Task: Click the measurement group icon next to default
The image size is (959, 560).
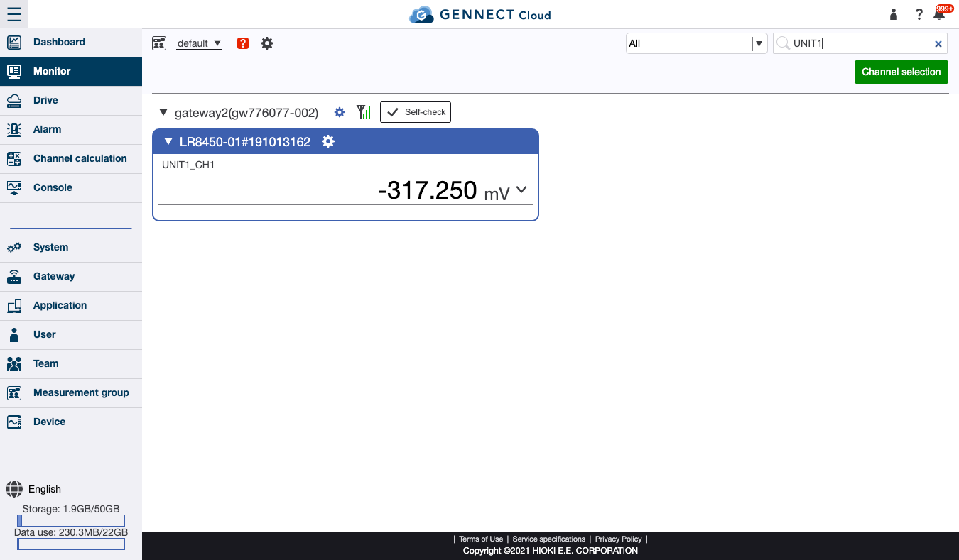Action: click(x=159, y=43)
